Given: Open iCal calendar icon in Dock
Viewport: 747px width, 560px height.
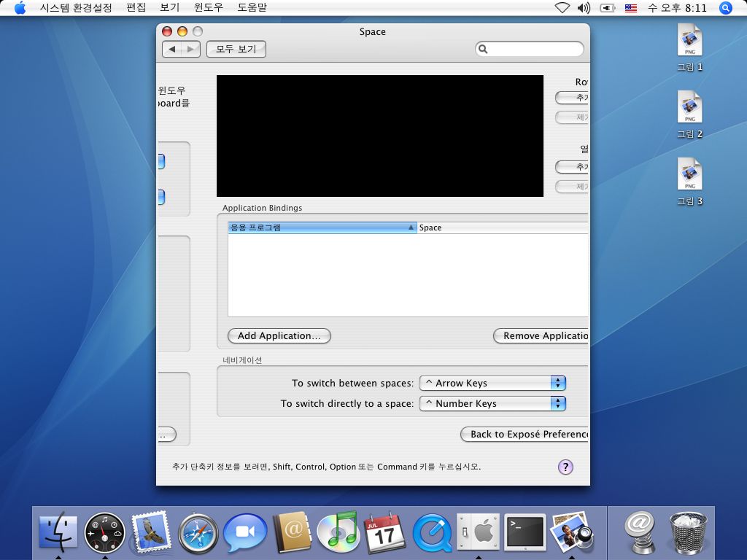Looking at the screenshot, I should (384, 532).
